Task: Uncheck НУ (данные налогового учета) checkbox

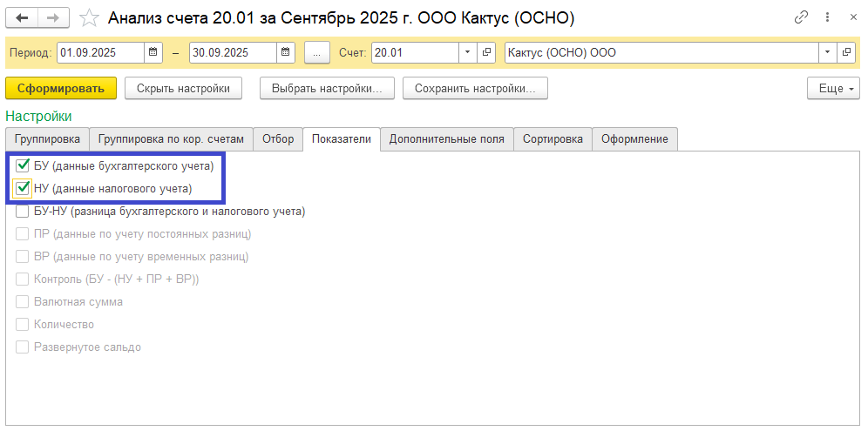Action: [x=23, y=188]
